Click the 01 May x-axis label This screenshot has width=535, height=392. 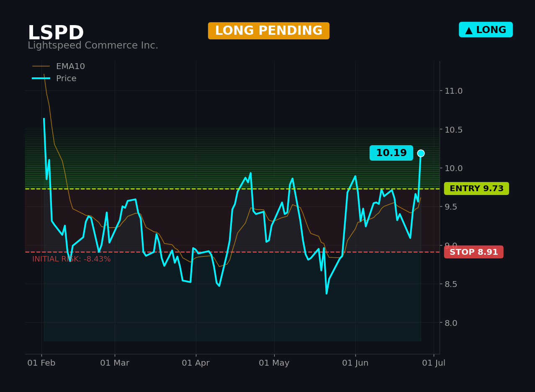(x=274, y=363)
